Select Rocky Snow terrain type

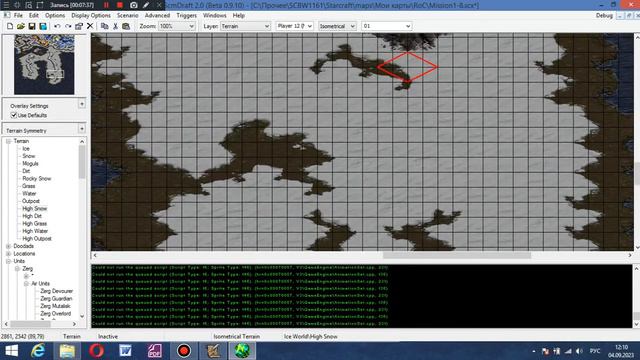(x=37, y=178)
